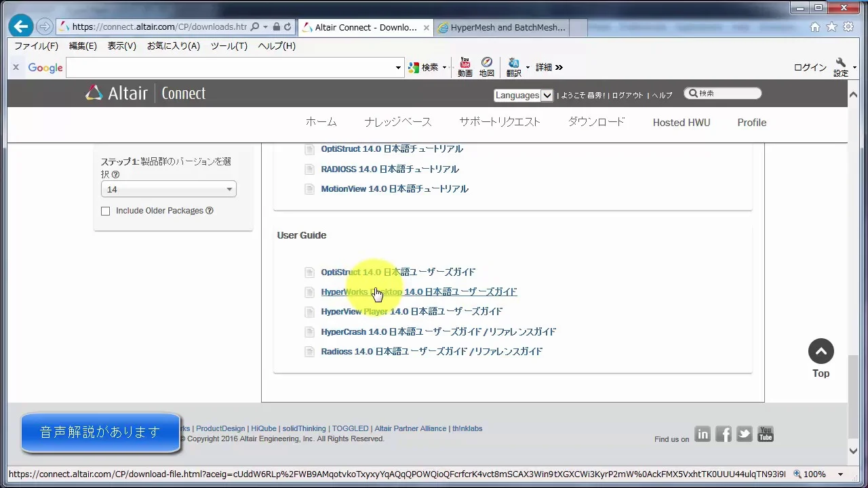Go to ホーム navigation link
This screenshot has width=868, height=488.
[321, 123]
